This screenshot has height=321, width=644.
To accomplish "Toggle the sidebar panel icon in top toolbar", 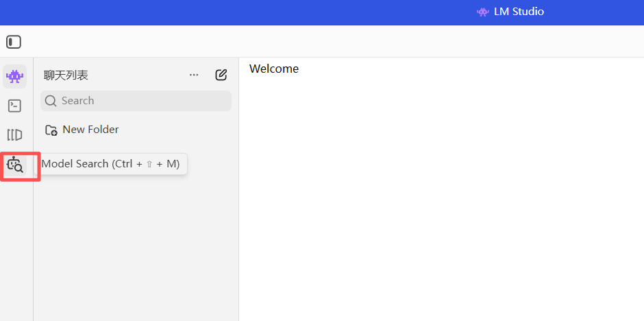I will [x=14, y=42].
